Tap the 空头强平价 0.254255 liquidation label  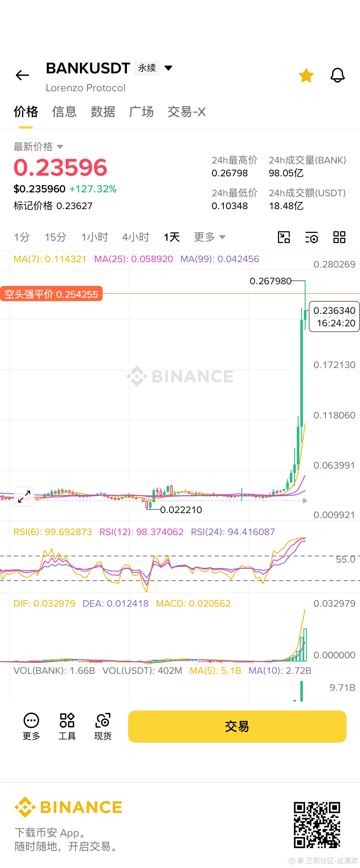point(51,294)
